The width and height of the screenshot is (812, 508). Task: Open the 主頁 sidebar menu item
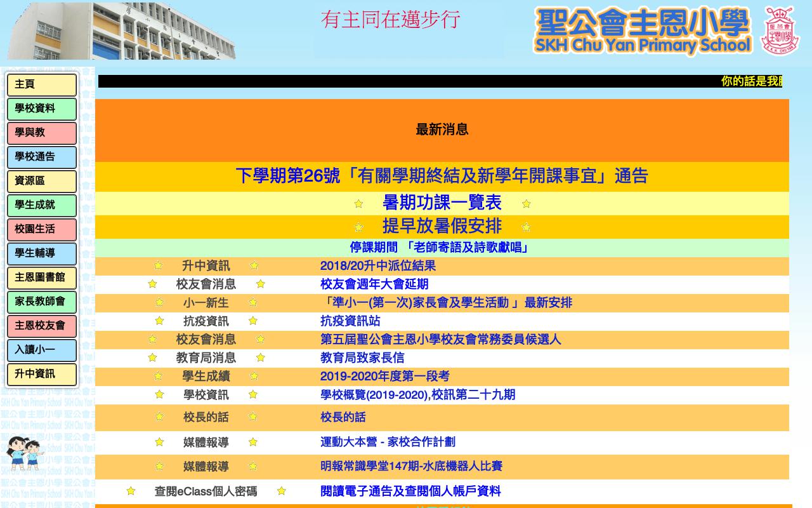tap(41, 84)
